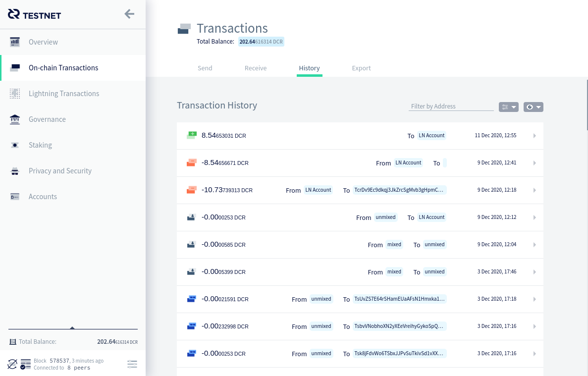
Task: Click the TcrDv9Ec9dkqj3JkZrcSgMvb3gHpmC address
Action: [x=399, y=190]
